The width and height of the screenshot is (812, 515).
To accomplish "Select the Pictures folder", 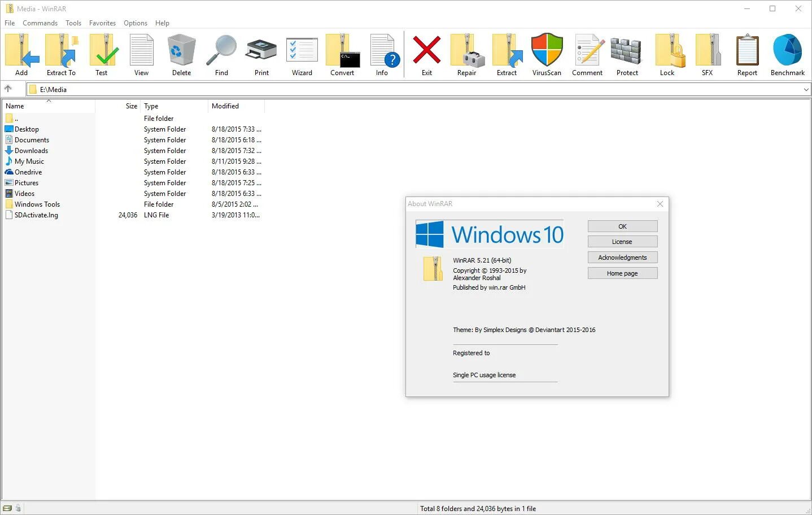I will click(x=21, y=183).
